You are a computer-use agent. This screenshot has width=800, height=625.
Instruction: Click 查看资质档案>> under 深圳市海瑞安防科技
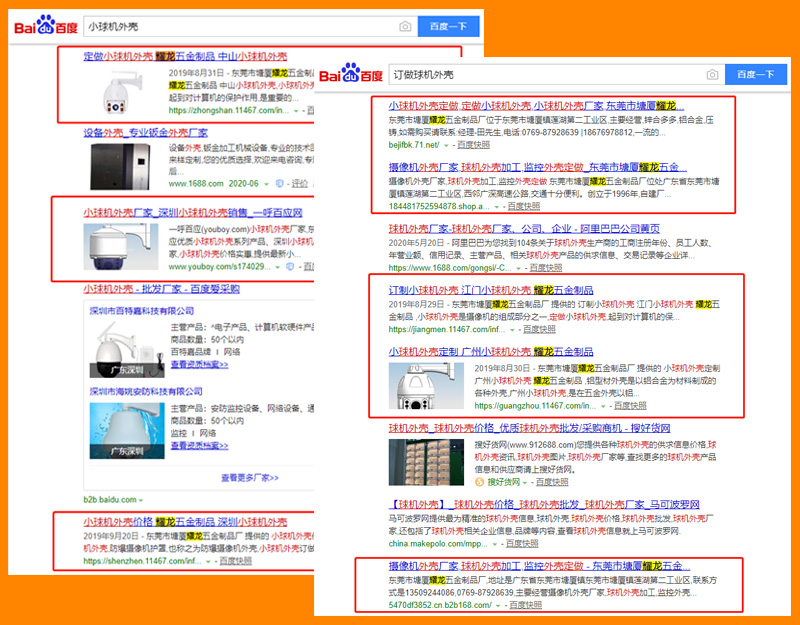pyautogui.click(x=199, y=445)
